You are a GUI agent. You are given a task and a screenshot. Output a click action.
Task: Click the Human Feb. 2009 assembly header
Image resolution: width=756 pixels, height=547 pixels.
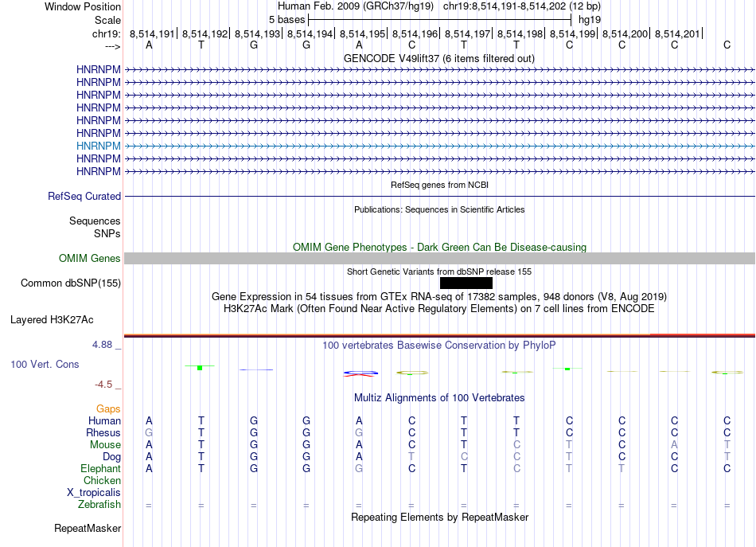point(439,6)
